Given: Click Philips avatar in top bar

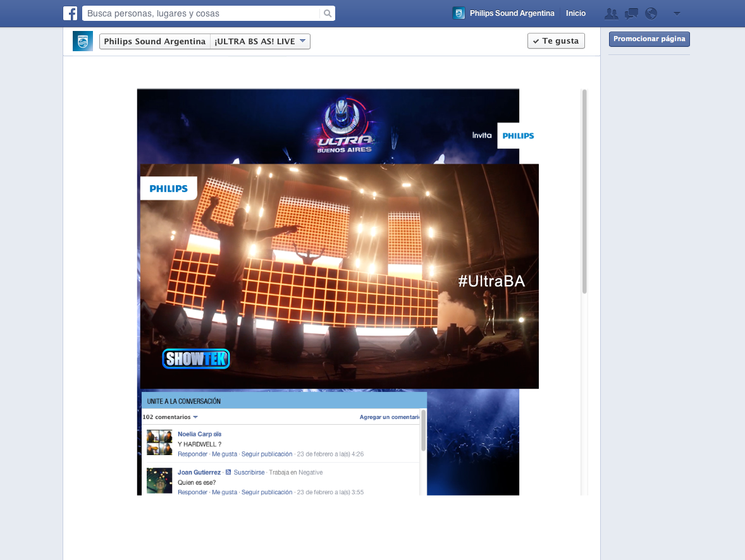Looking at the screenshot, I should (459, 13).
